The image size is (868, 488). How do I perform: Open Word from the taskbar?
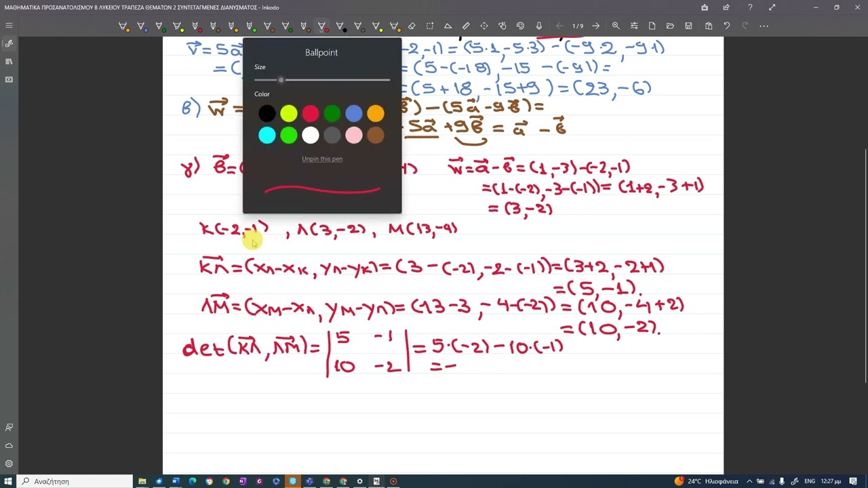[176, 481]
